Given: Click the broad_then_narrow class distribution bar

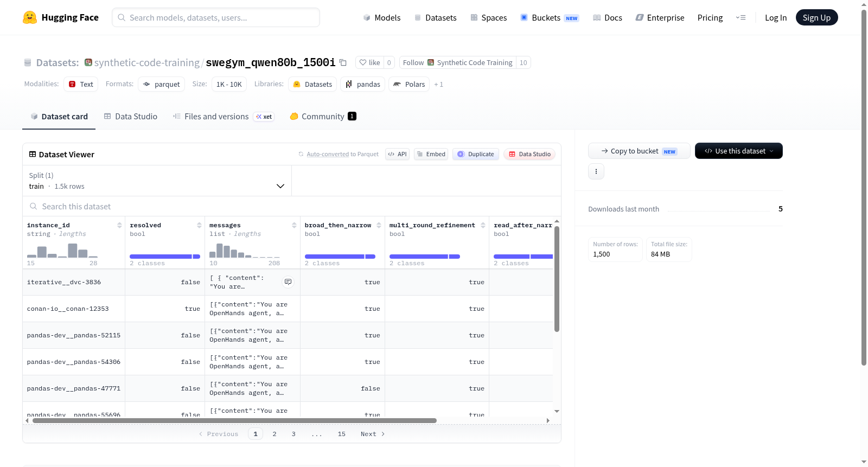Looking at the screenshot, I should point(340,257).
